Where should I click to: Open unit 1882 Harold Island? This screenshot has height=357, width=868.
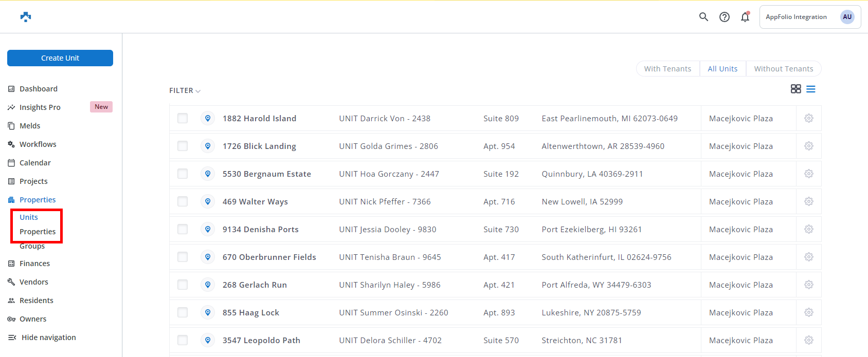[x=259, y=118]
